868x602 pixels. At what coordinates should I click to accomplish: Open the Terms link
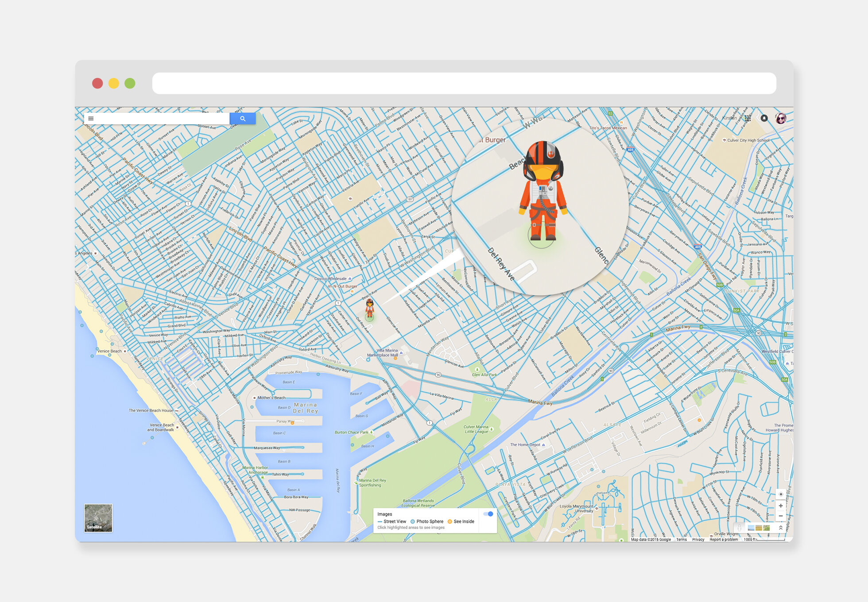[682, 540]
